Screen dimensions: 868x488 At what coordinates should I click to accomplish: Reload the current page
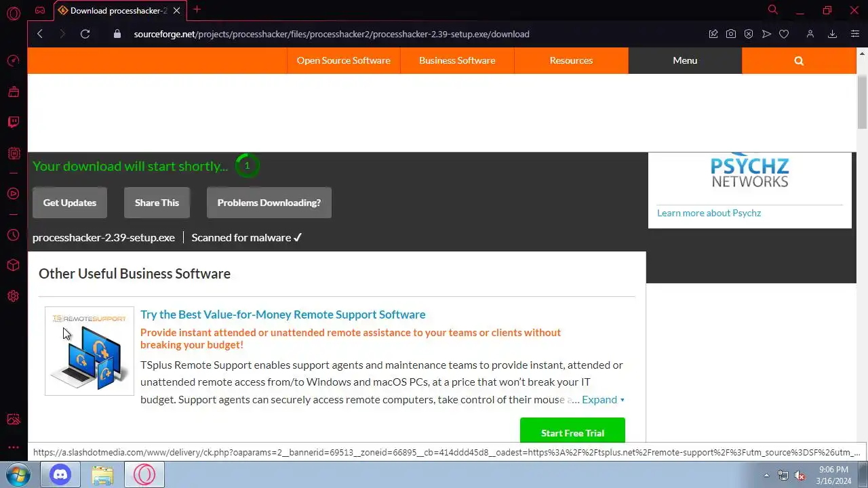[x=85, y=34]
